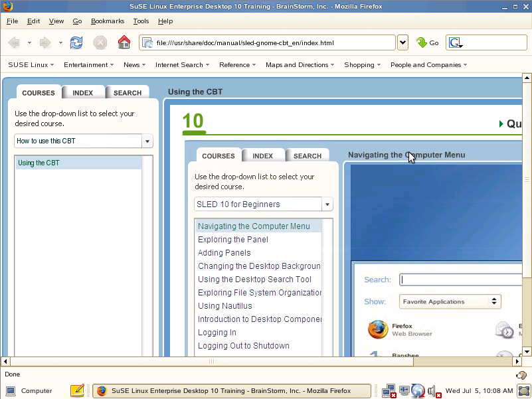532x399 pixels.
Task: Expand the Reference bookmarks folder
Action: tap(237, 65)
